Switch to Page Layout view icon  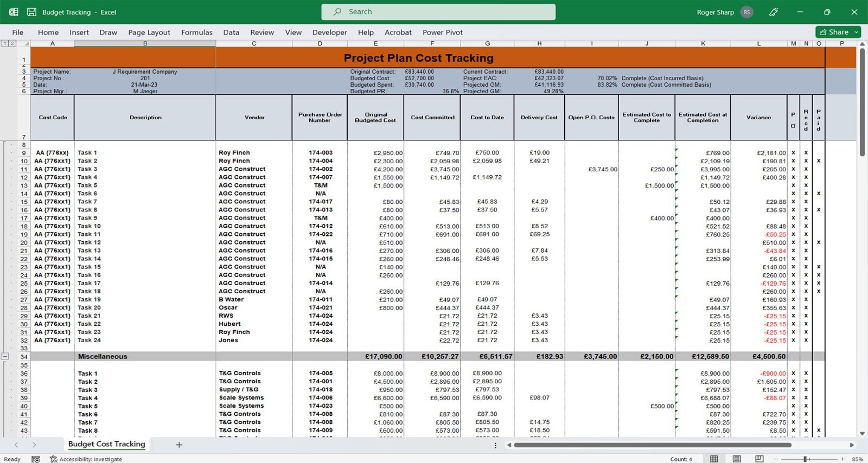[737, 459]
